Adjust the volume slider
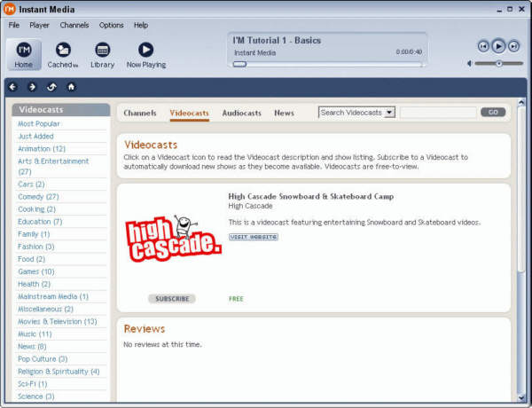Viewport: 532px width, 408px height. (498, 64)
